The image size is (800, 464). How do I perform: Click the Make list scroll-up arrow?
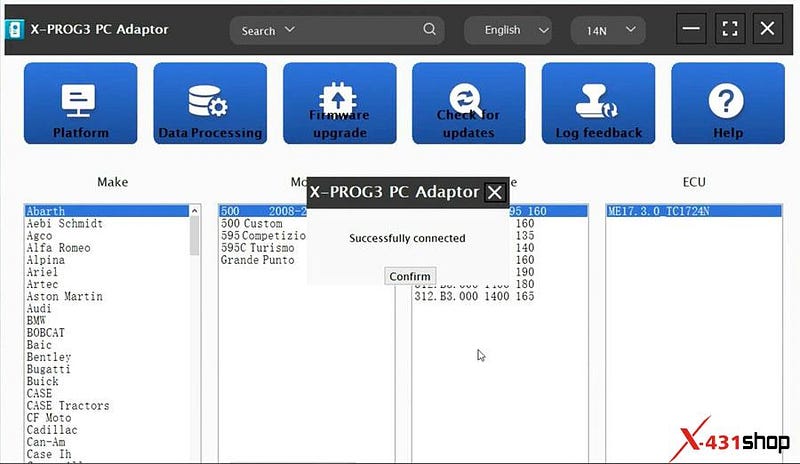194,211
